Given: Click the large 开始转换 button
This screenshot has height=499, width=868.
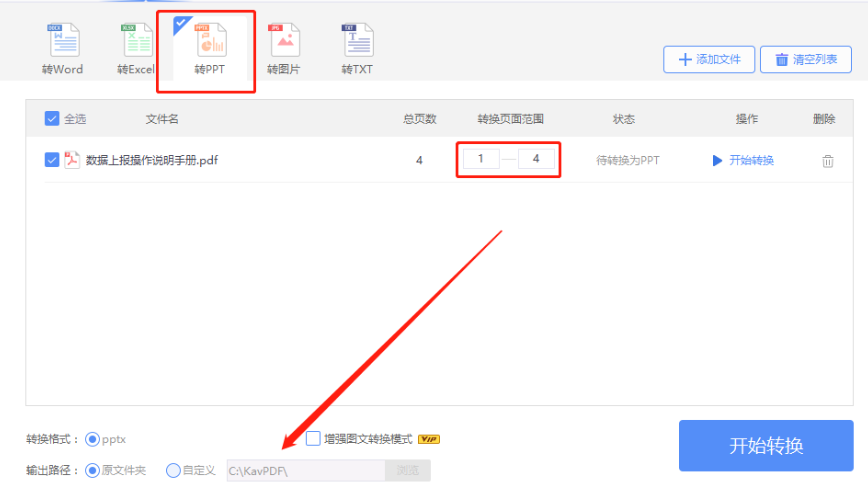Looking at the screenshot, I should point(766,445).
